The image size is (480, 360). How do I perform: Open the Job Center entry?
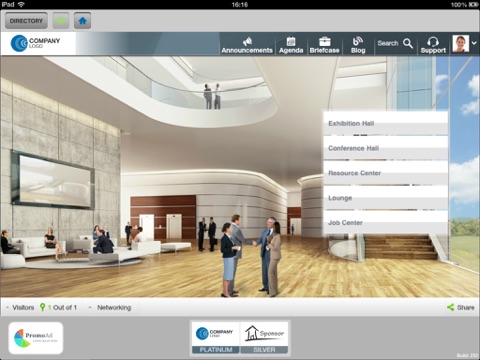(x=385, y=222)
